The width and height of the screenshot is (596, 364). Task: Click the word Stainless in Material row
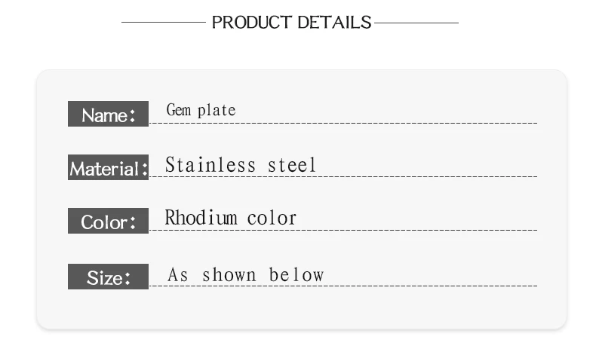click(x=210, y=165)
